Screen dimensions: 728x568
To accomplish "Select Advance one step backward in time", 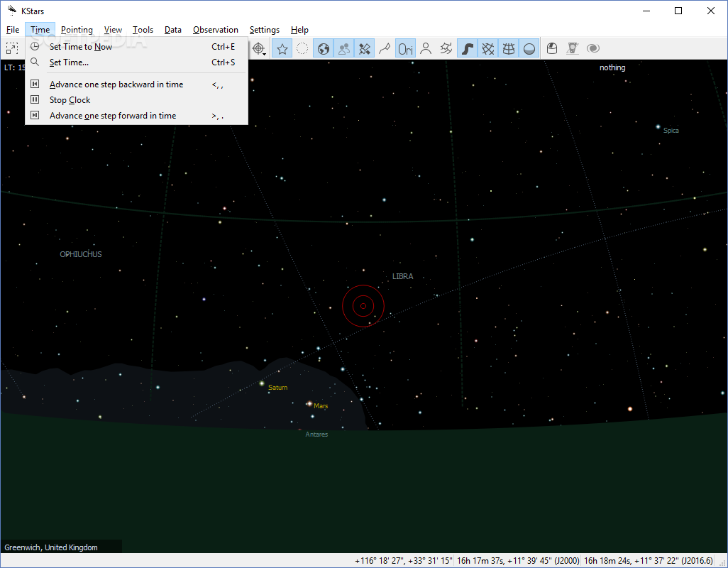I will 136,84.
